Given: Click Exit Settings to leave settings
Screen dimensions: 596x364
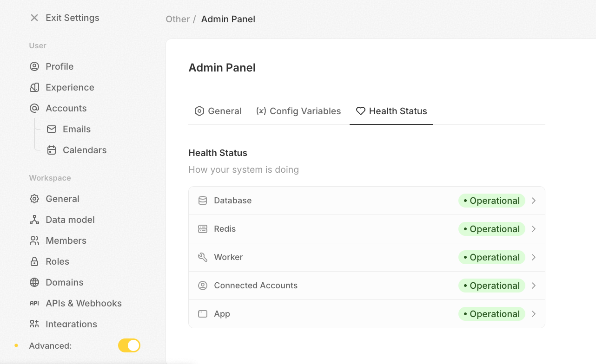Looking at the screenshot, I should 64,18.
